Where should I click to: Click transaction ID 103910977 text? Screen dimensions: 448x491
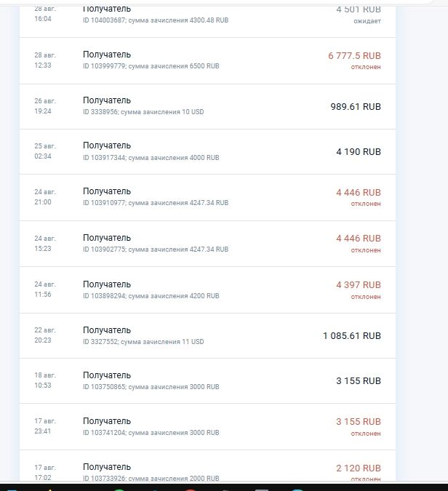point(155,203)
